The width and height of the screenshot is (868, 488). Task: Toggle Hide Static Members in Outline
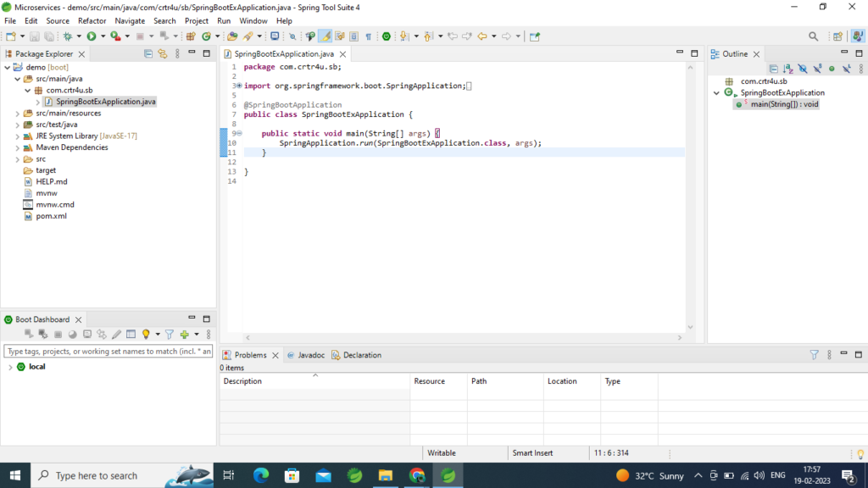click(817, 69)
